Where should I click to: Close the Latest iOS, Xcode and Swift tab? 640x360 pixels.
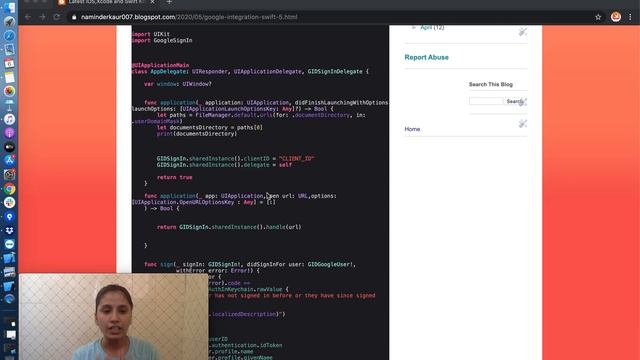(x=152, y=2)
